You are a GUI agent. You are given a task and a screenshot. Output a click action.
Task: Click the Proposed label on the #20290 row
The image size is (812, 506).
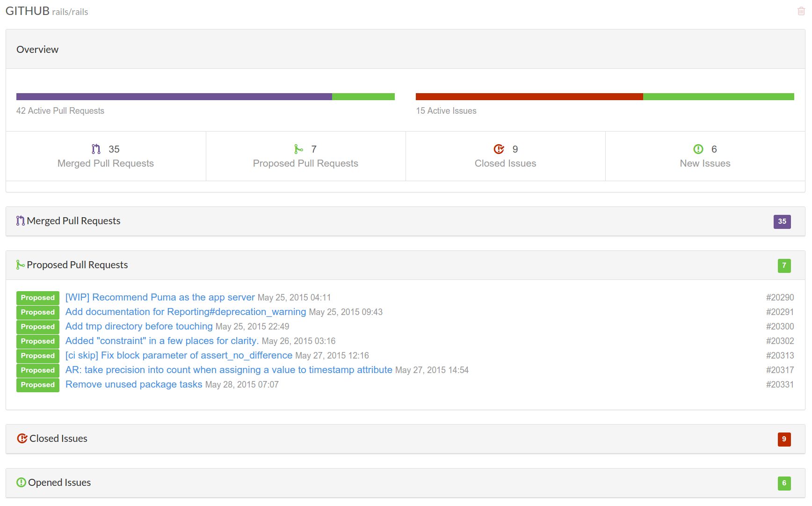tap(38, 298)
